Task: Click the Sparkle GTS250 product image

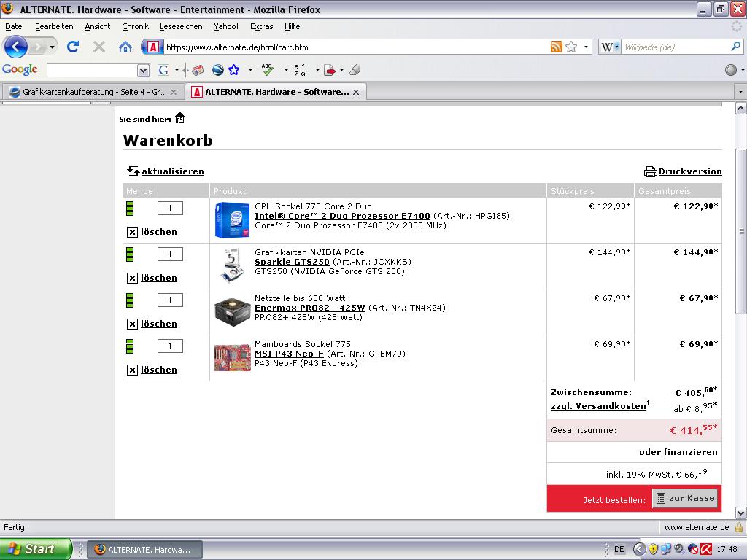Action: click(232, 266)
